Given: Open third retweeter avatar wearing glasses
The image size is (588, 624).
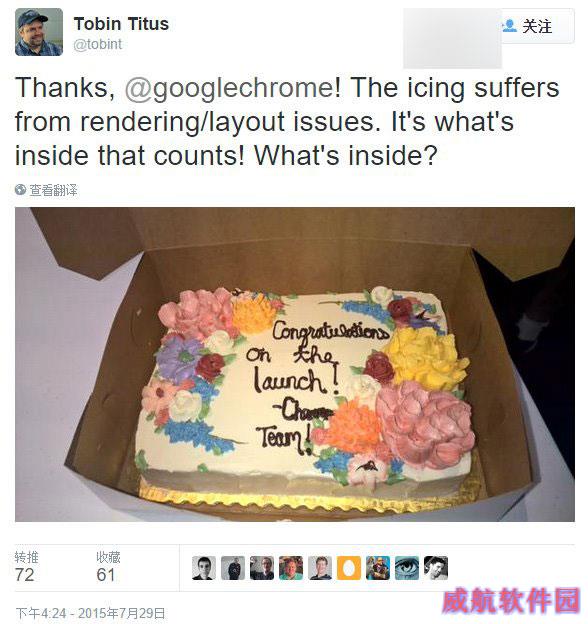Looking at the screenshot, I should [262, 568].
